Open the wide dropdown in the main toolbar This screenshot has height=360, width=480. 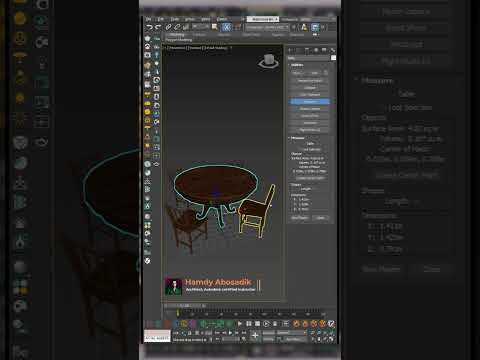267,27
